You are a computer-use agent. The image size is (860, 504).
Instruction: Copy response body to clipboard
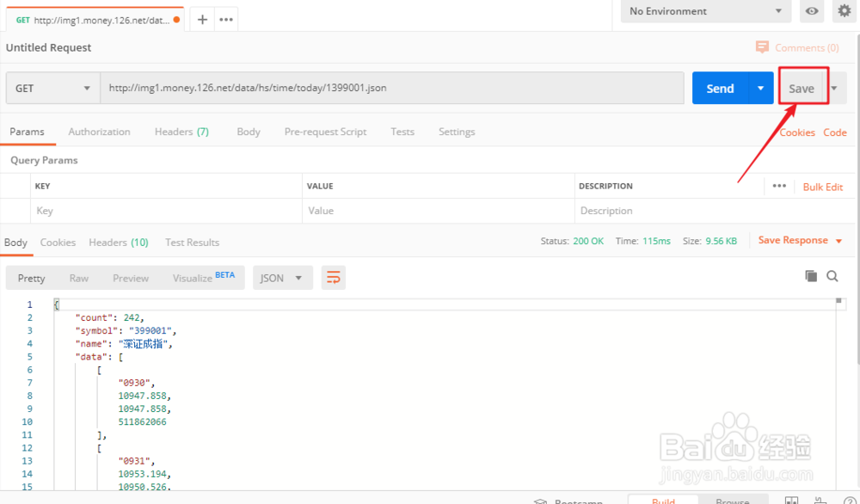(811, 276)
